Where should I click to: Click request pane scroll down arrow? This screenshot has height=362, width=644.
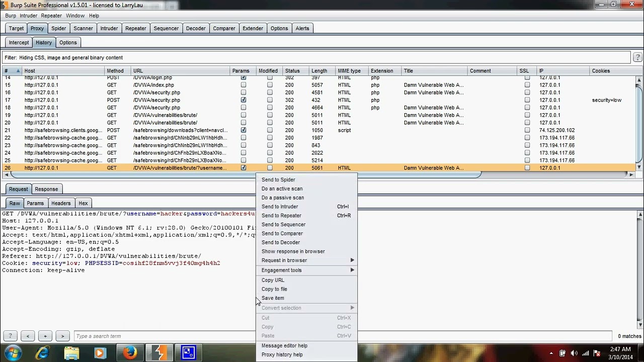pos(640,325)
